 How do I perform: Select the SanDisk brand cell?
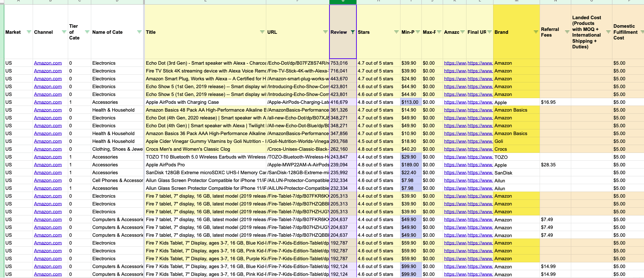pos(517,173)
